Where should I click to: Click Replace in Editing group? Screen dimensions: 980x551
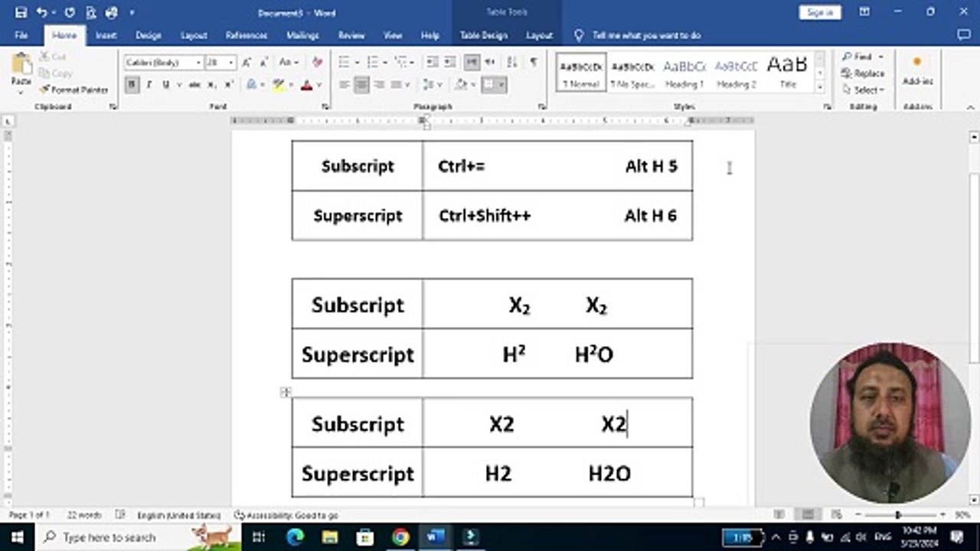(x=863, y=73)
